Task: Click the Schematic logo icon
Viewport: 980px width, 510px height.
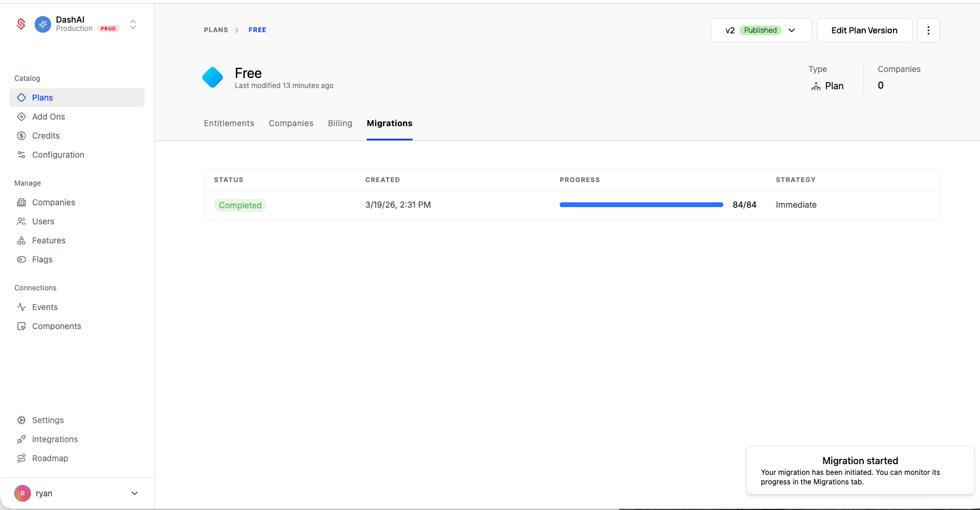Action: click(21, 24)
